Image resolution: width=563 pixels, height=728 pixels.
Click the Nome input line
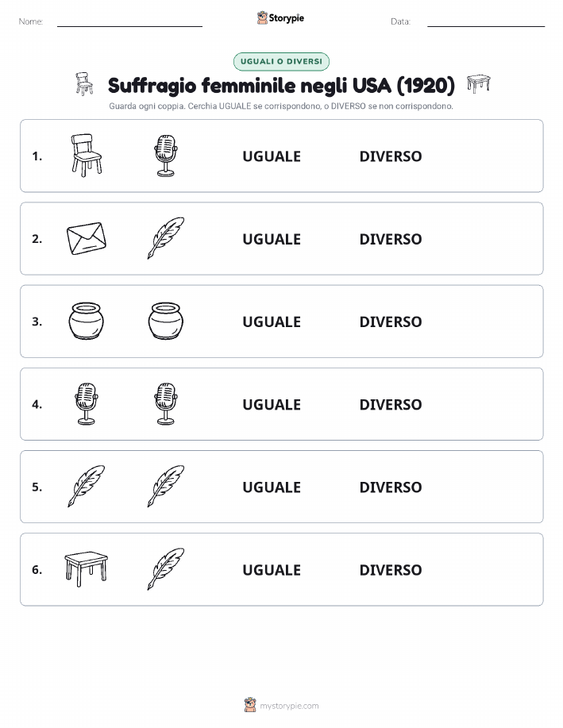pyautogui.click(x=129, y=21)
